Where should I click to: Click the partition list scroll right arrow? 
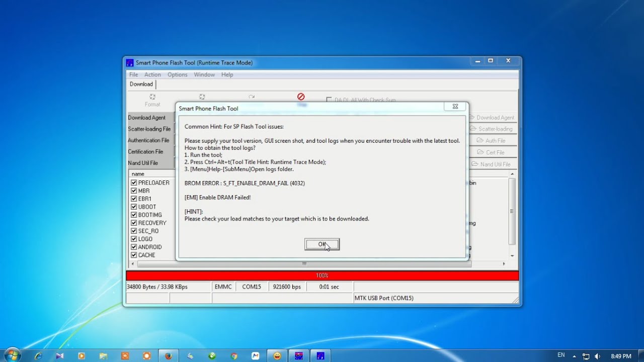pyautogui.click(x=504, y=263)
